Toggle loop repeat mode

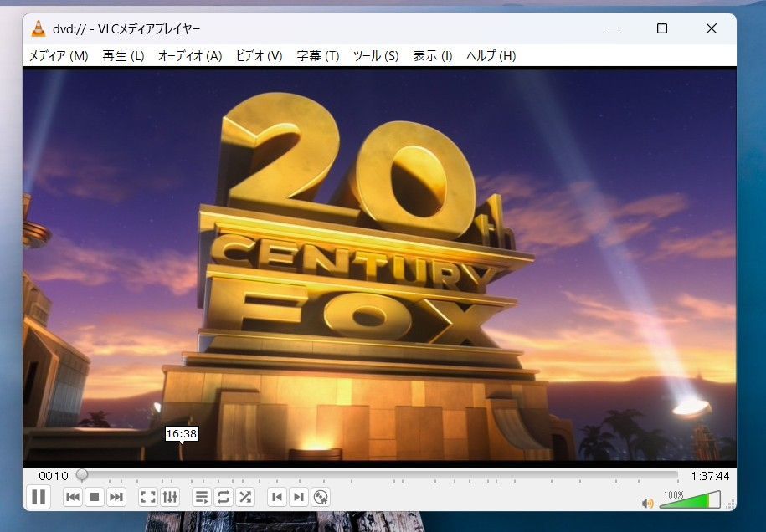[x=224, y=498]
